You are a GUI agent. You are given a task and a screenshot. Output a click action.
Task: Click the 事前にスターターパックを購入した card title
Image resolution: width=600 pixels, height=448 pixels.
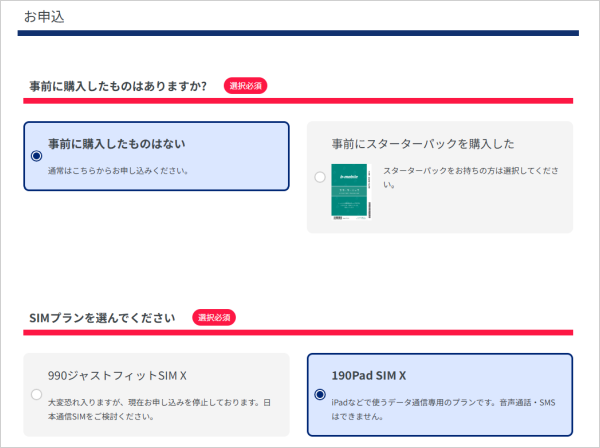pos(423,144)
